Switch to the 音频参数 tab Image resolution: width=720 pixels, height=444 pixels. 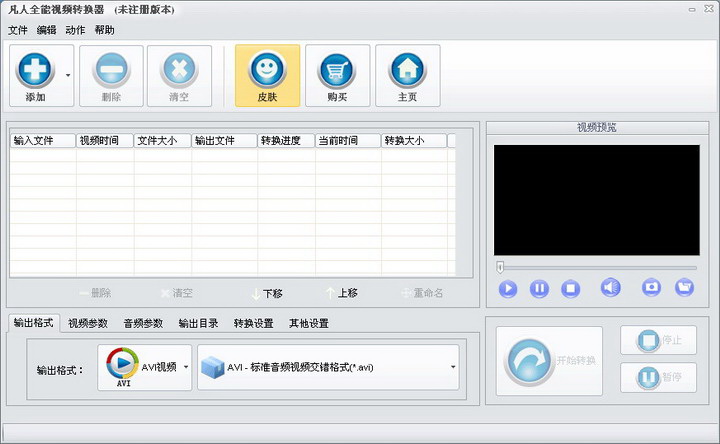coord(143,323)
